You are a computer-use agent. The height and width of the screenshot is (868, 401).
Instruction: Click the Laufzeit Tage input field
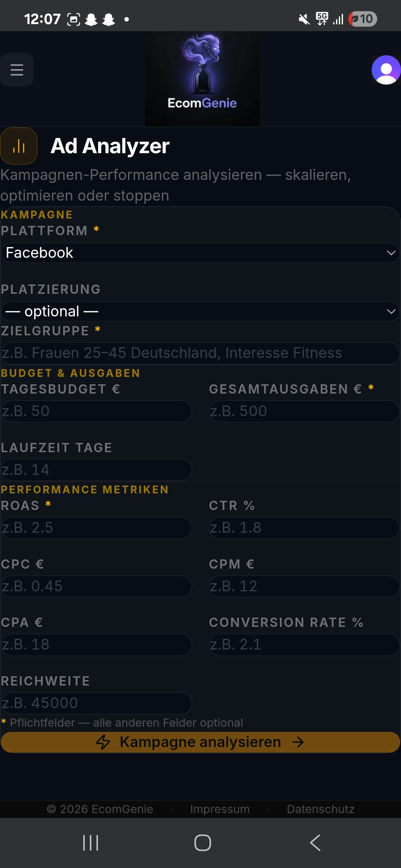click(97, 470)
